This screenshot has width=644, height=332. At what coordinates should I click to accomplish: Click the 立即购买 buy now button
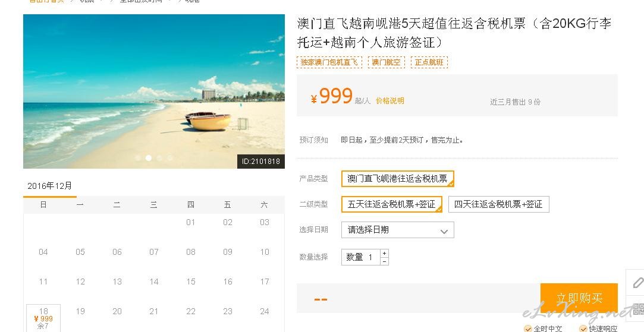(579, 298)
